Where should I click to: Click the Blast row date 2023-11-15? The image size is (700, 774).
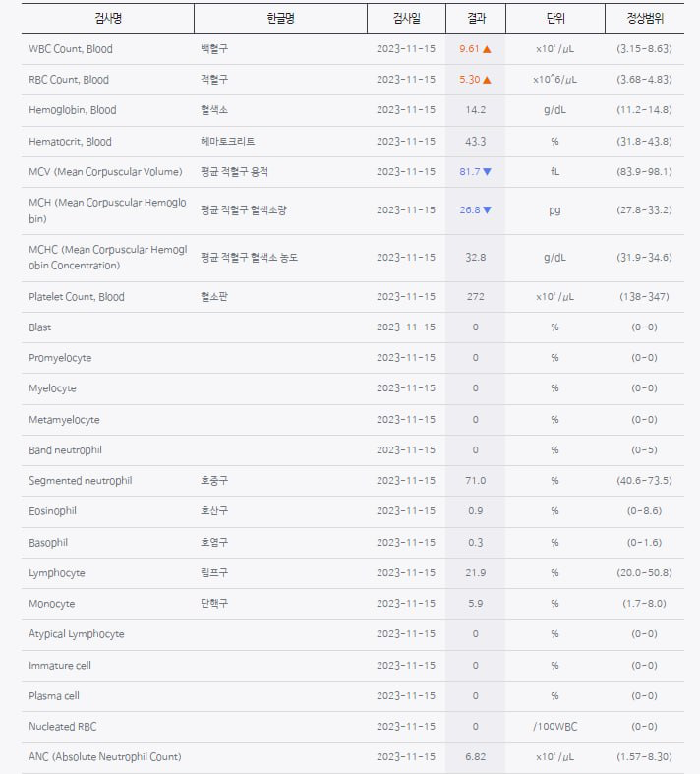click(x=405, y=327)
